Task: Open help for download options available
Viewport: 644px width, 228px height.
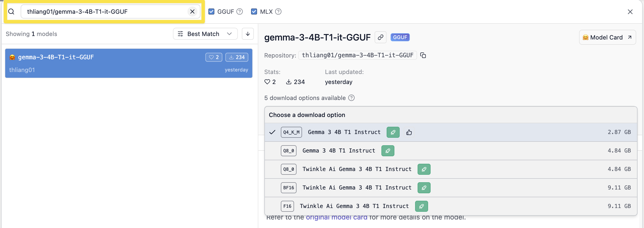Action: [351, 98]
